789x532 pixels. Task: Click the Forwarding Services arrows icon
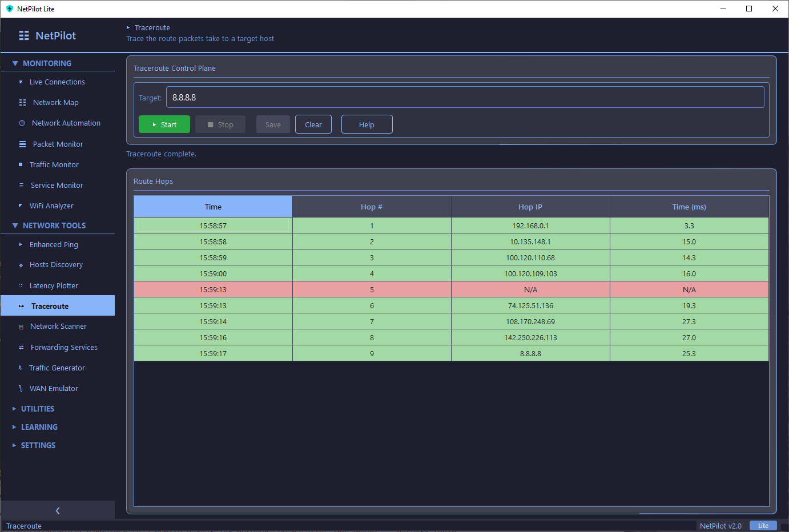pos(21,348)
